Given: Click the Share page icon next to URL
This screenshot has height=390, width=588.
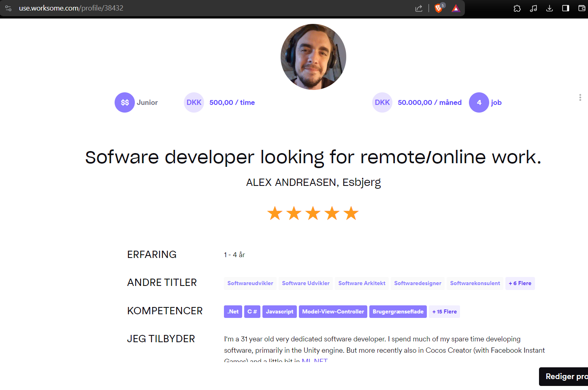Looking at the screenshot, I should click(419, 8).
